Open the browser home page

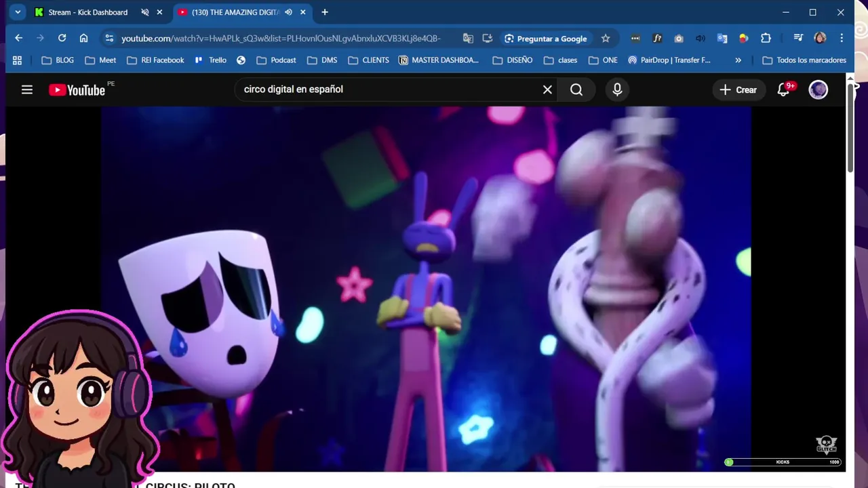point(83,39)
